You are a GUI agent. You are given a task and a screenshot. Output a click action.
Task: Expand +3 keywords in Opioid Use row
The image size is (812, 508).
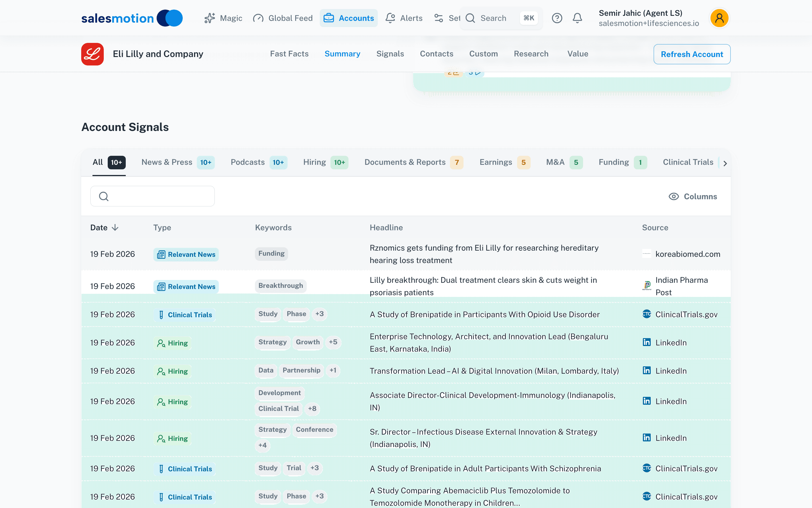pyautogui.click(x=319, y=314)
